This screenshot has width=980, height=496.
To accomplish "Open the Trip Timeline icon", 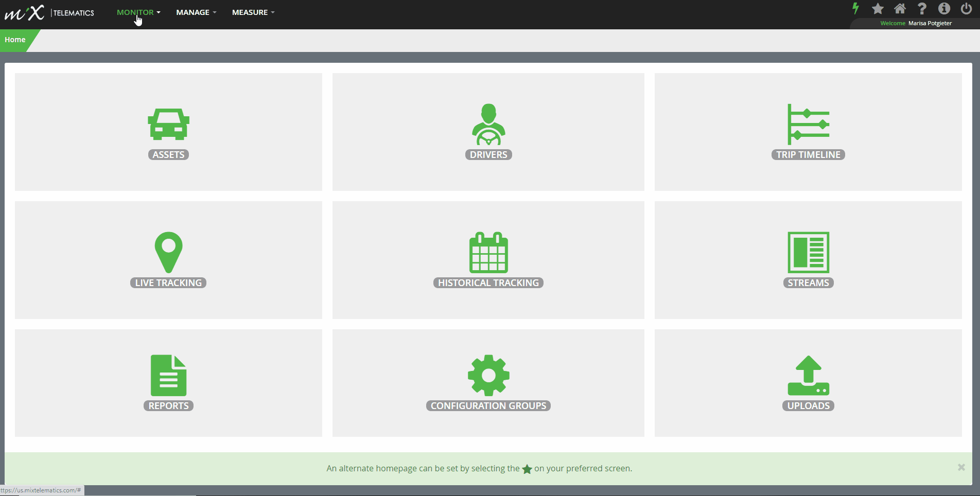I will point(808,124).
